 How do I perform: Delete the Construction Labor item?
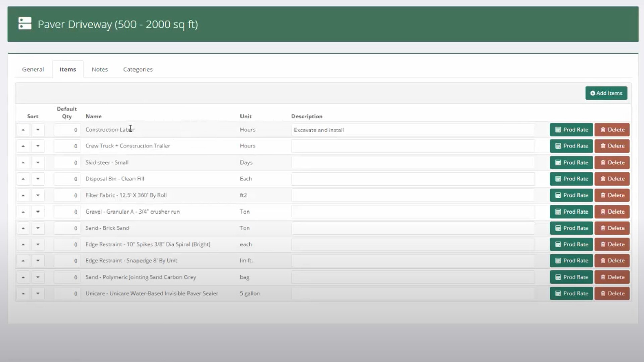point(612,130)
